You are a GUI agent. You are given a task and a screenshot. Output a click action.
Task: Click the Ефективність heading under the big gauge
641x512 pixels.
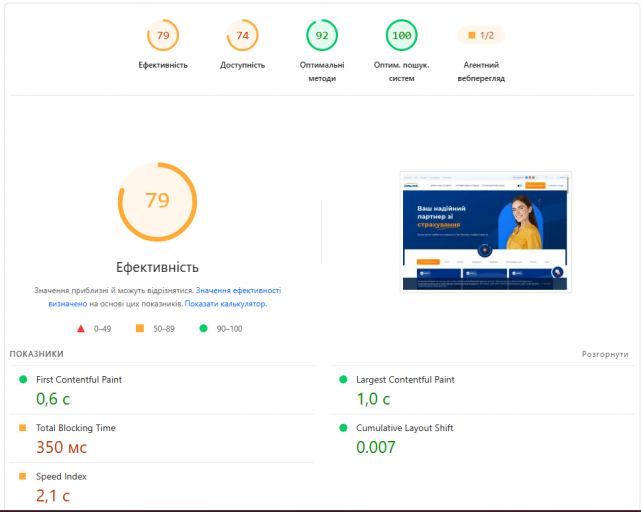[157, 267]
